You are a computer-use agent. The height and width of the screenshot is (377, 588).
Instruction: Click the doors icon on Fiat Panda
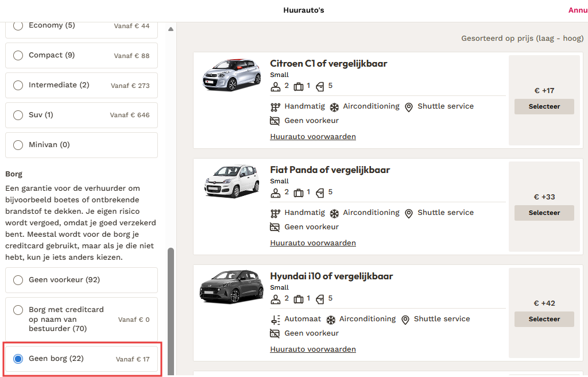320,193
